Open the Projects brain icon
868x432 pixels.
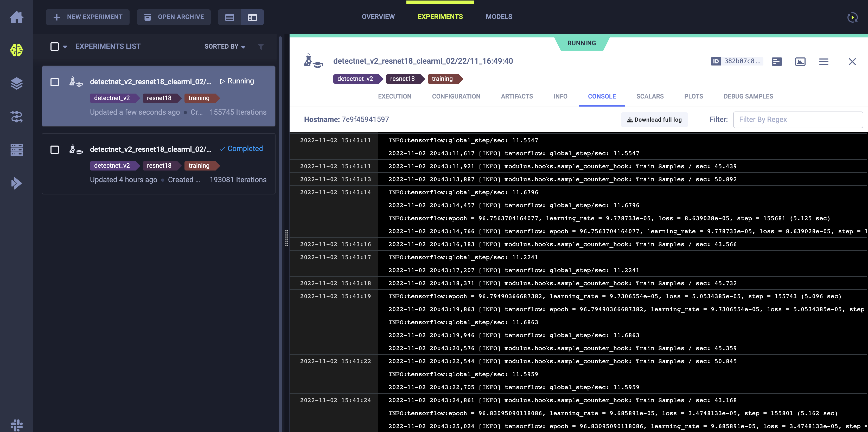point(16,50)
